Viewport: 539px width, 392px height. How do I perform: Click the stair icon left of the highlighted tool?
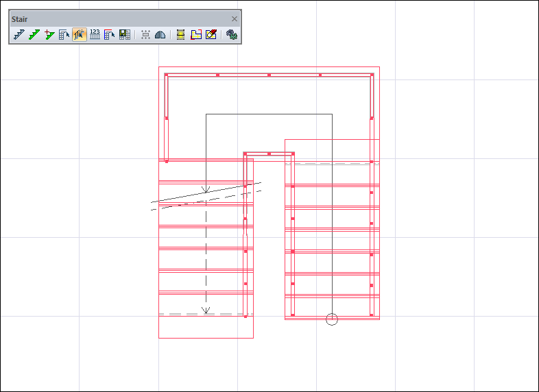point(64,34)
